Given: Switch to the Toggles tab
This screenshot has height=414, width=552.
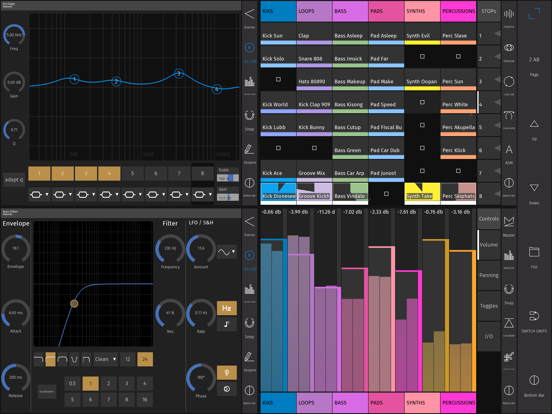Looking at the screenshot, I should (489, 306).
